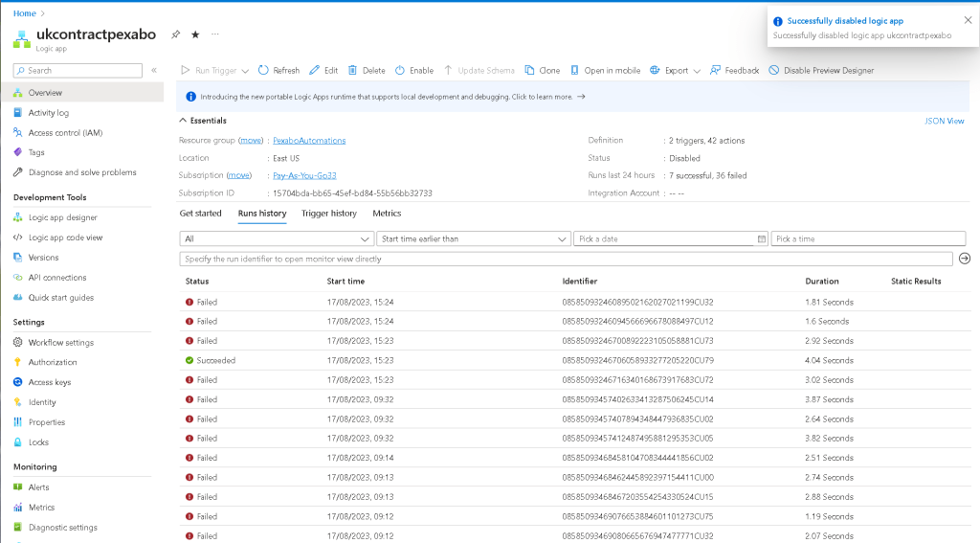This screenshot has width=980, height=543.
Task: Sort by the Start time column header
Action: [x=345, y=282]
